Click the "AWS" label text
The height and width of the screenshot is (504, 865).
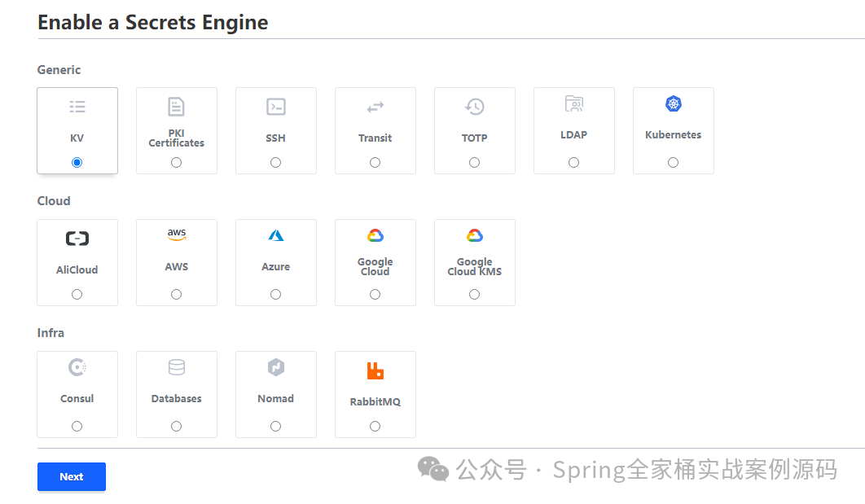click(x=177, y=266)
